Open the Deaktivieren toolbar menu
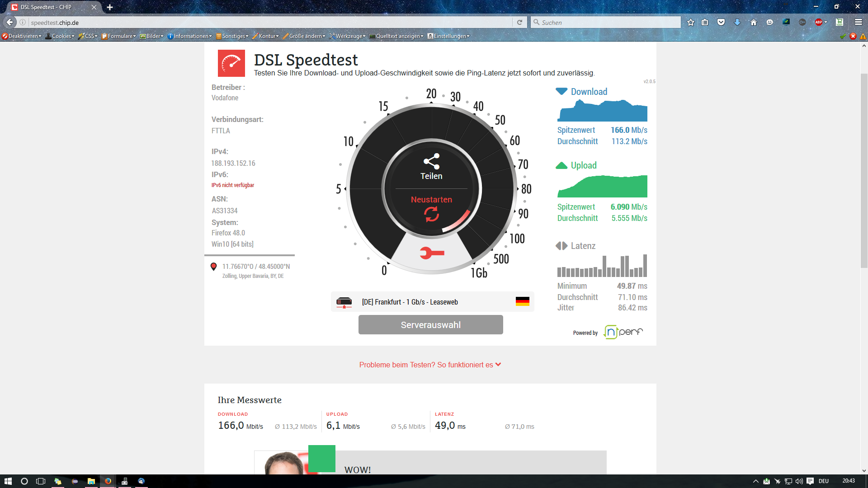868x488 pixels. 22,36
